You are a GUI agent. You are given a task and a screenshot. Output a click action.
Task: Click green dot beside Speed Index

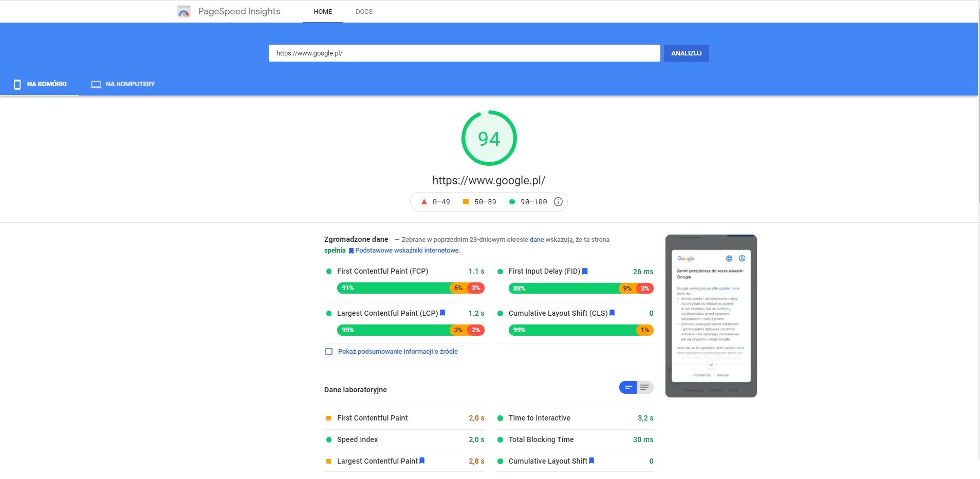tap(328, 439)
